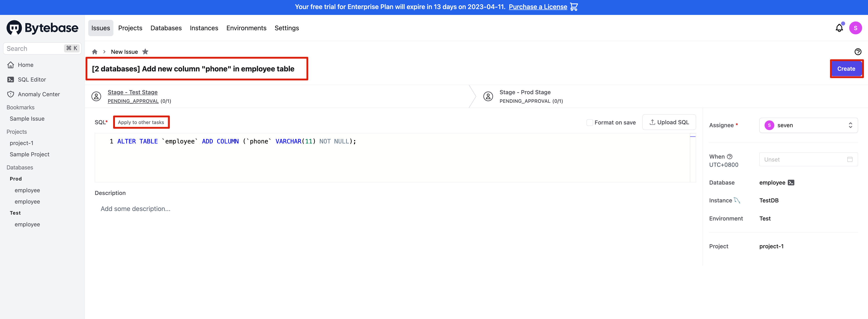
Task: Click the shopping cart icon in banner
Action: 574,7
